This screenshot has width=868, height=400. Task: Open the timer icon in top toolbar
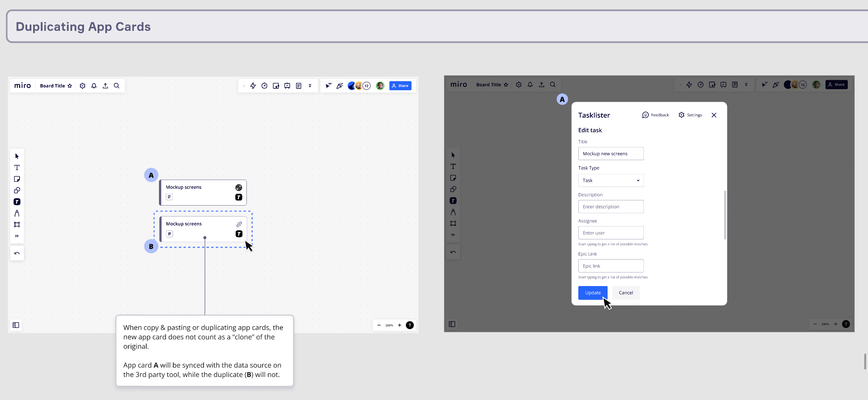pyautogui.click(x=264, y=86)
